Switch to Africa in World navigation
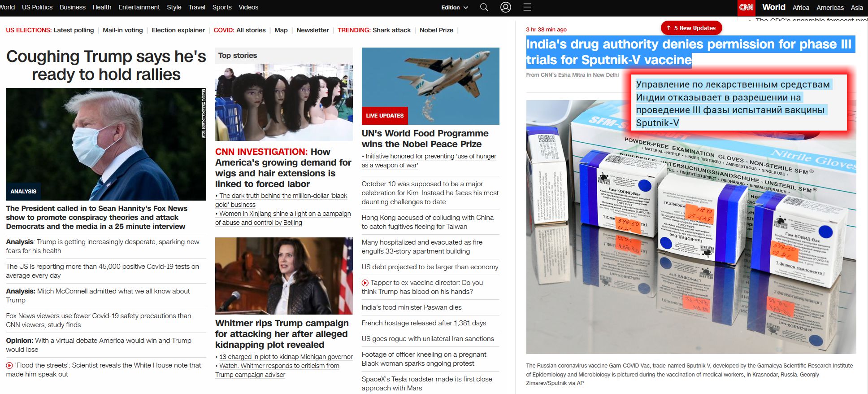 click(801, 8)
